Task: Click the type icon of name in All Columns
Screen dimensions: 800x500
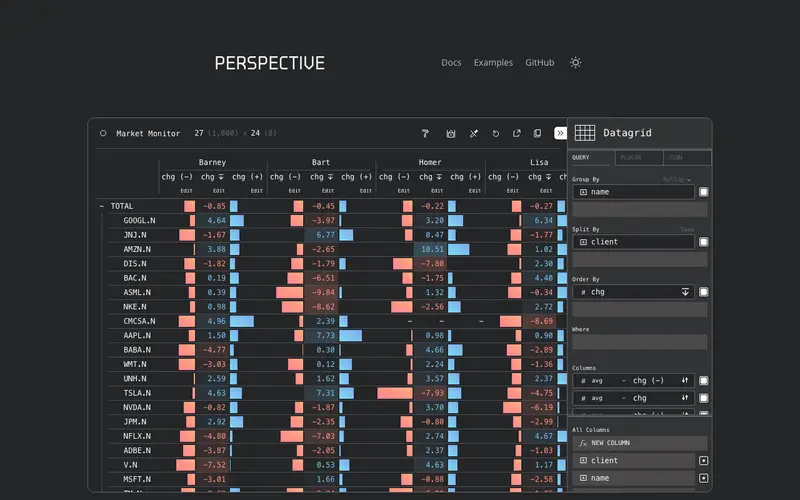Action: (583, 478)
